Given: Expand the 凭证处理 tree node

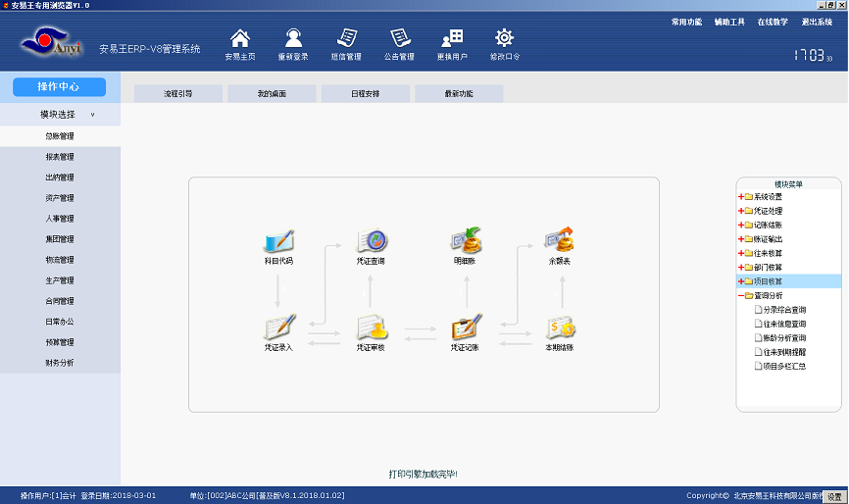Looking at the screenshot, I should 741,211.
